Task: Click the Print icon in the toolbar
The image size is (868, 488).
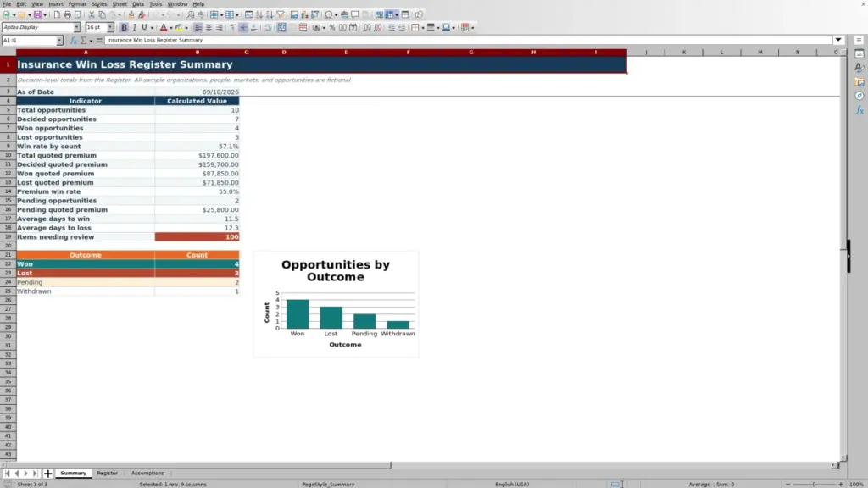Action: pyautogui.click(x=67, y=15)
